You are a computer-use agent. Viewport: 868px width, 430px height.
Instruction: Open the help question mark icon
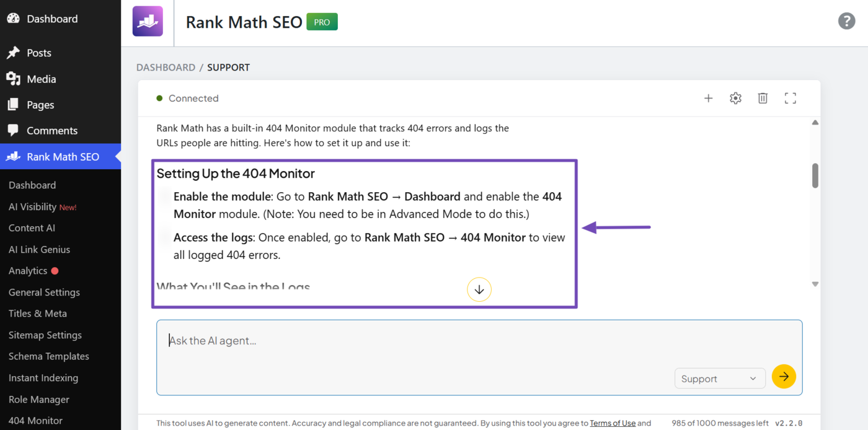[x=846, y=21]
